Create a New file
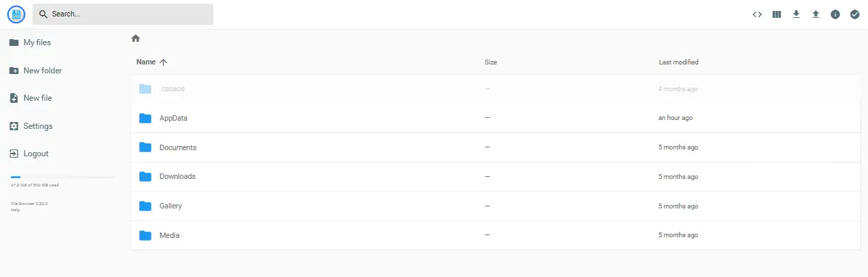This screenshot has width=868, height=277. coord(37,98)
